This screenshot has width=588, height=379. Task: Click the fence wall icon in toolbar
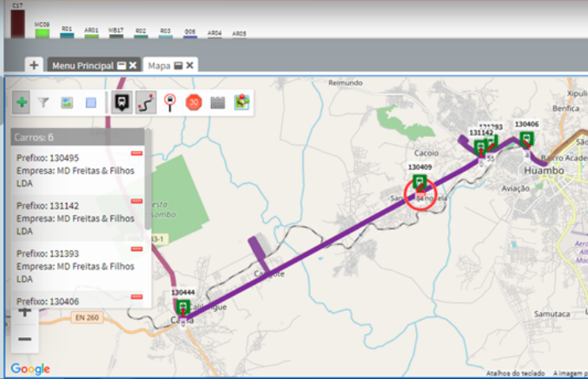click(x=217, y=102)
